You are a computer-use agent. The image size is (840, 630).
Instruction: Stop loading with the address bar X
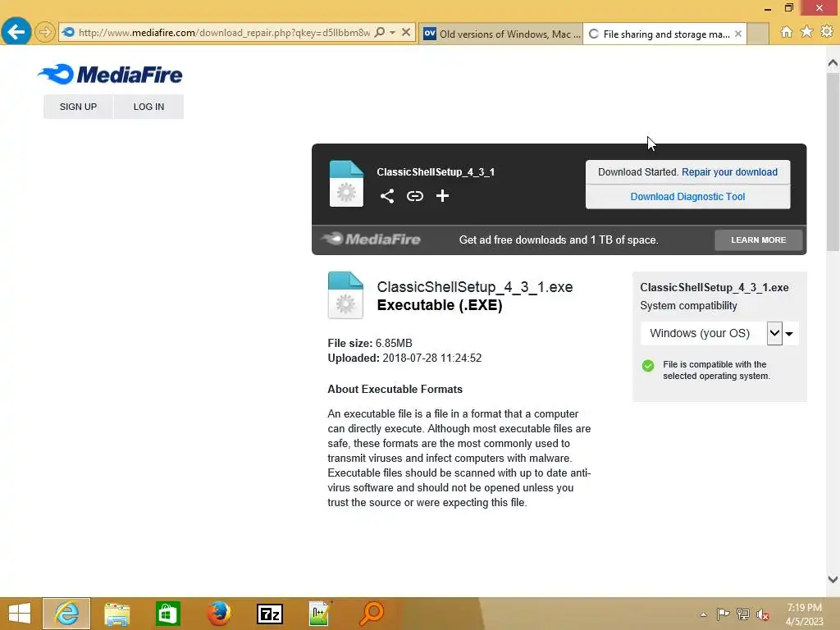pyautogui.click(x=406, y=32)
